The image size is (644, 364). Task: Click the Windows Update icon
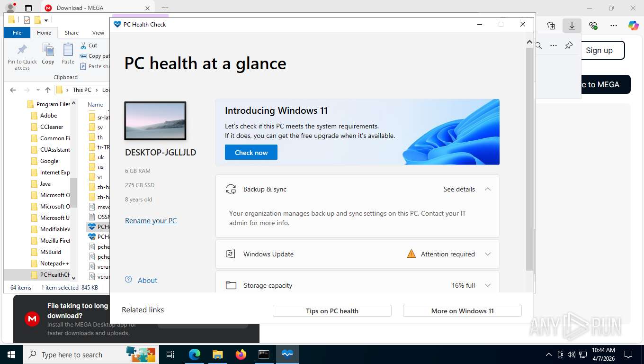click(231, 254)
